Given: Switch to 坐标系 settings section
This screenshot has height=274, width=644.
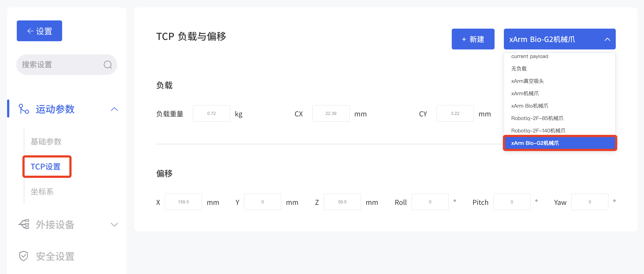Looking at the screenshot, I should 42,192.
